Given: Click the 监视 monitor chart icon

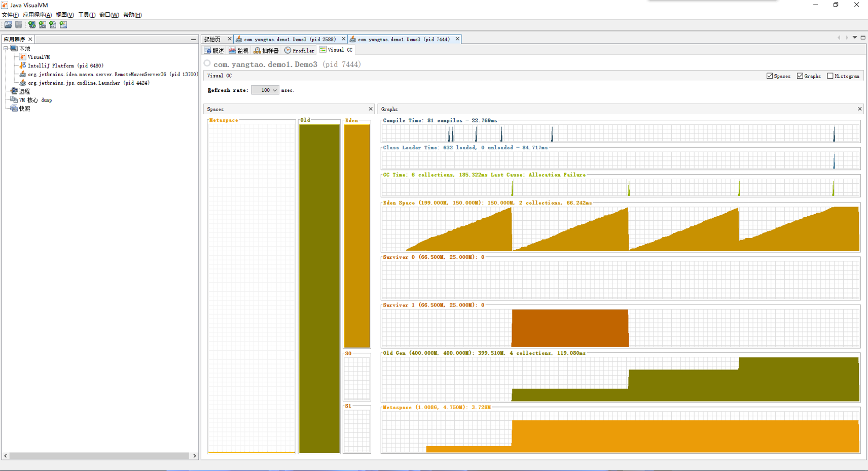Looking at the screenshot, I should pyautogui.click(x=232, y=50).
